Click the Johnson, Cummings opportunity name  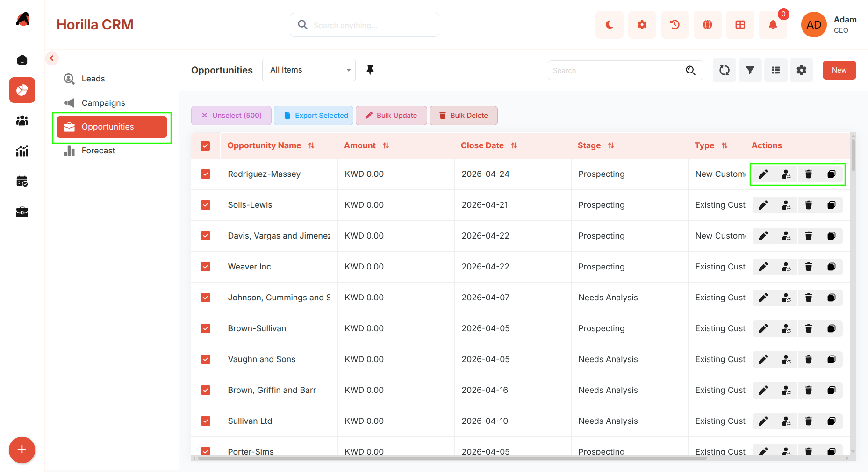[279, 298]
